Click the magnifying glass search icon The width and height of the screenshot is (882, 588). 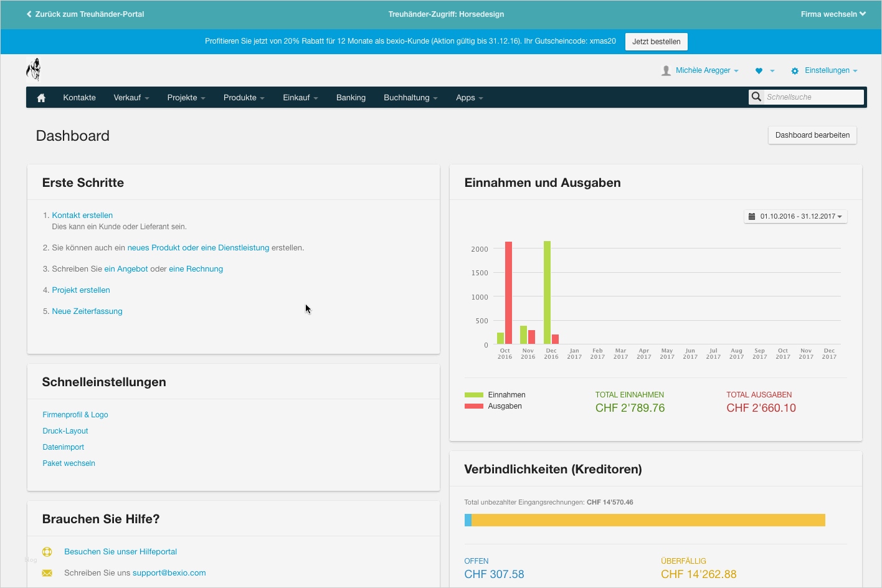coord(756,97)
